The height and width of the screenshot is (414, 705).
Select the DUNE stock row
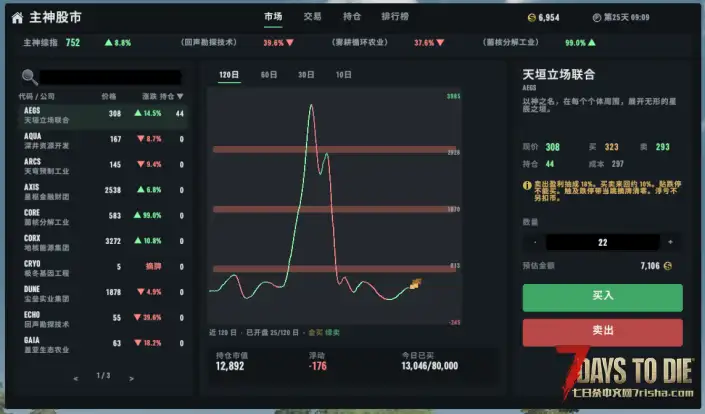click(x=103, y=294)
